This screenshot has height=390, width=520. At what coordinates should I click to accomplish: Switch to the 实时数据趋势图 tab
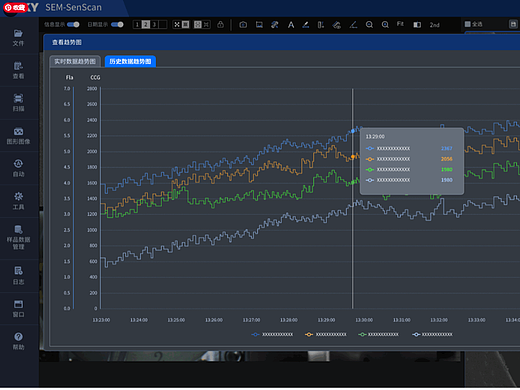click(x=75, y=61)
